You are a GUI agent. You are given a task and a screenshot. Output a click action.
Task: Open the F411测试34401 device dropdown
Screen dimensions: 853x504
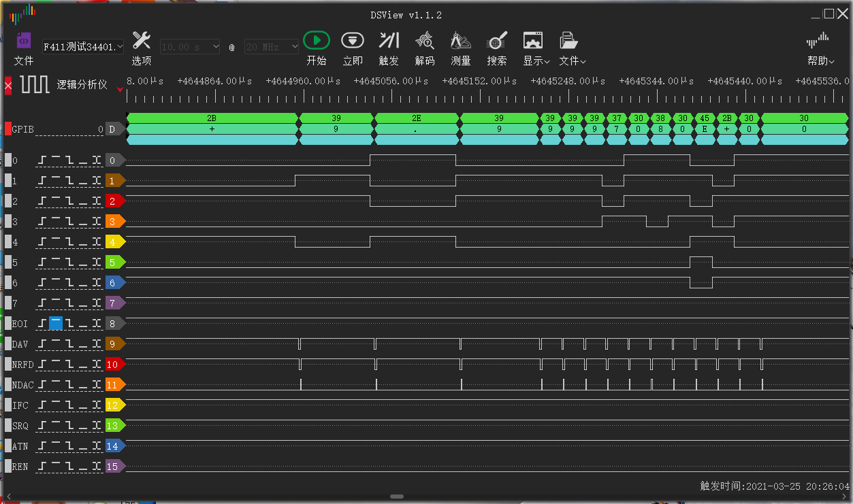pyautogui.click(x=83, y=47)
